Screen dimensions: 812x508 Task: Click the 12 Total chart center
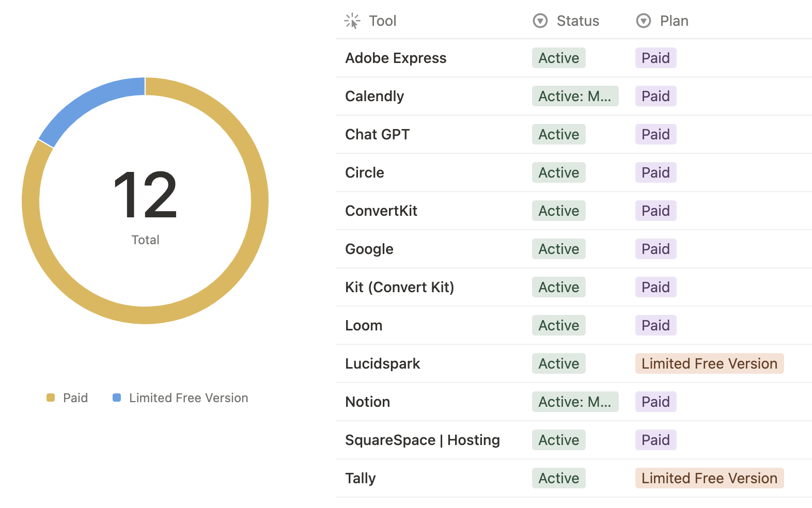point(145,207)
